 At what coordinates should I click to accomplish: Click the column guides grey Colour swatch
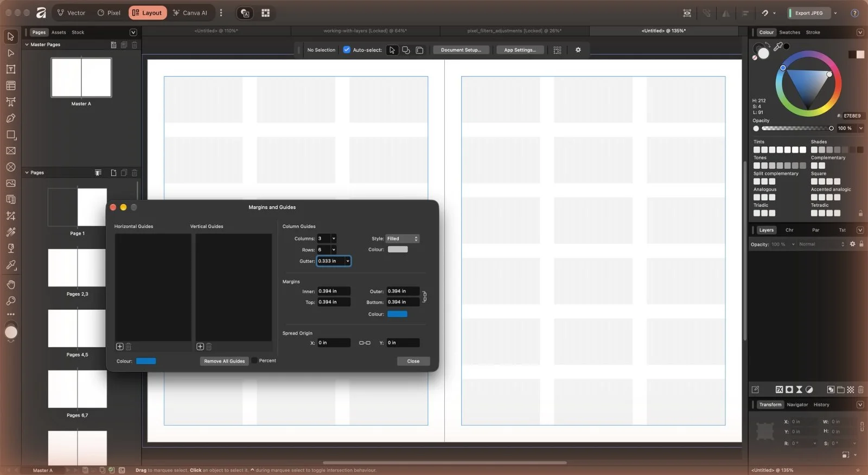pyautogui.click(x=398, y=249)
